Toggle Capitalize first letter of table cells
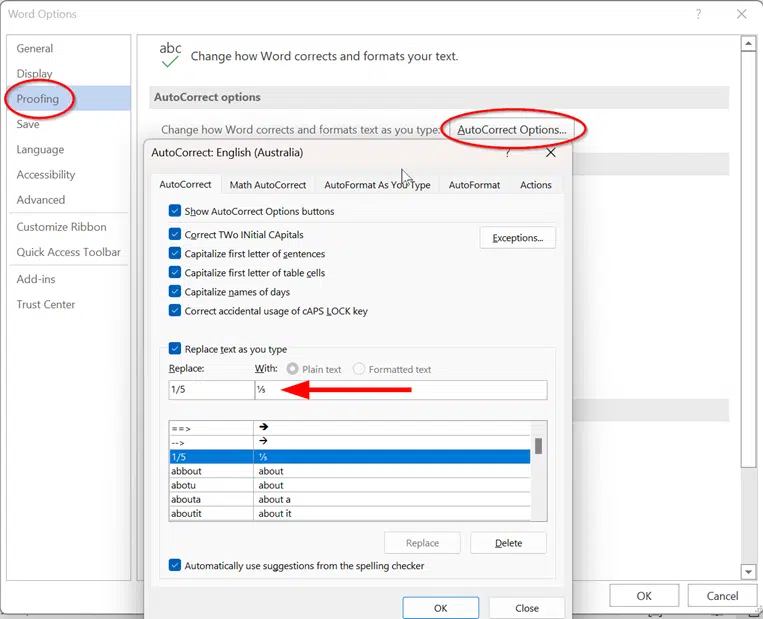 pos(175,272)
